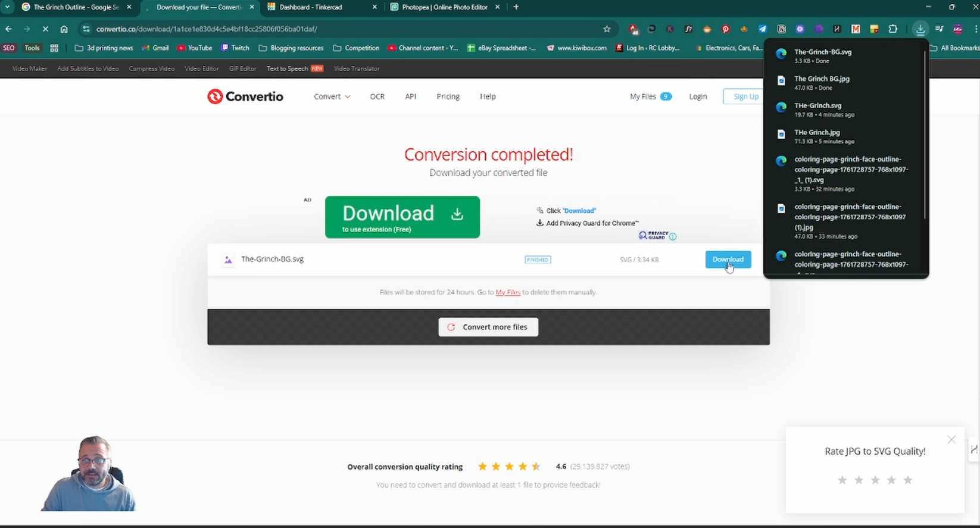The width and height of the screenshot is (980, 528).
Task: Open YouTube bookmark
Action: click(195, 48)
